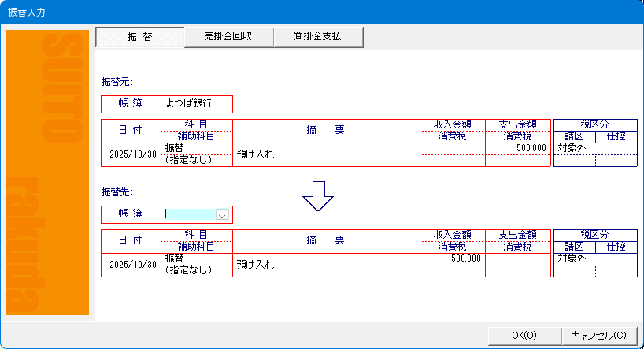Click the 収入金額 500,000 cell

(453, 258)
